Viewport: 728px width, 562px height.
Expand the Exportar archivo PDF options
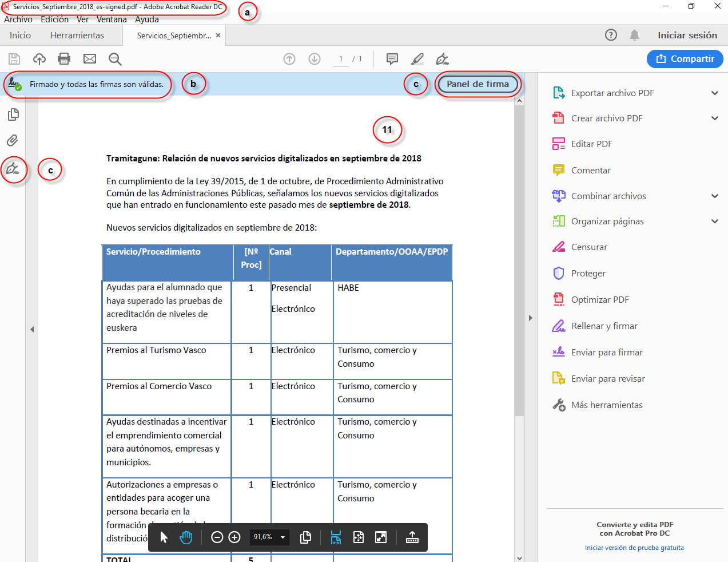[x=715, y=93]
